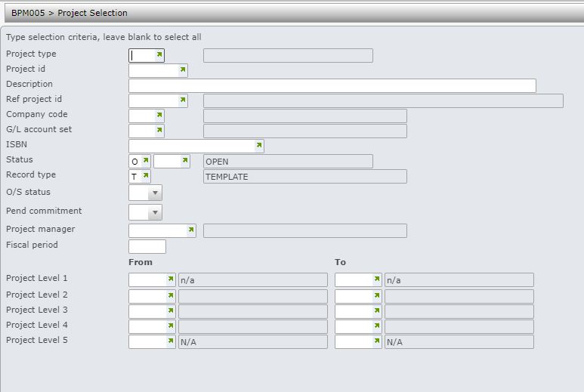Click the G/L account set lookup icon
The height and width of the screenshot is (392, 584).
159,131
